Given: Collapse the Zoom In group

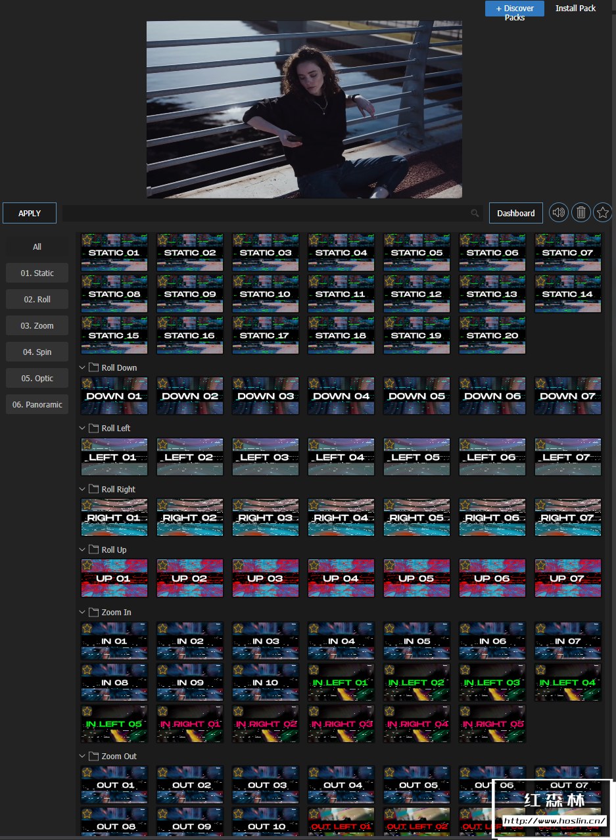Looking at the screenshot, I should click(83, 612).
